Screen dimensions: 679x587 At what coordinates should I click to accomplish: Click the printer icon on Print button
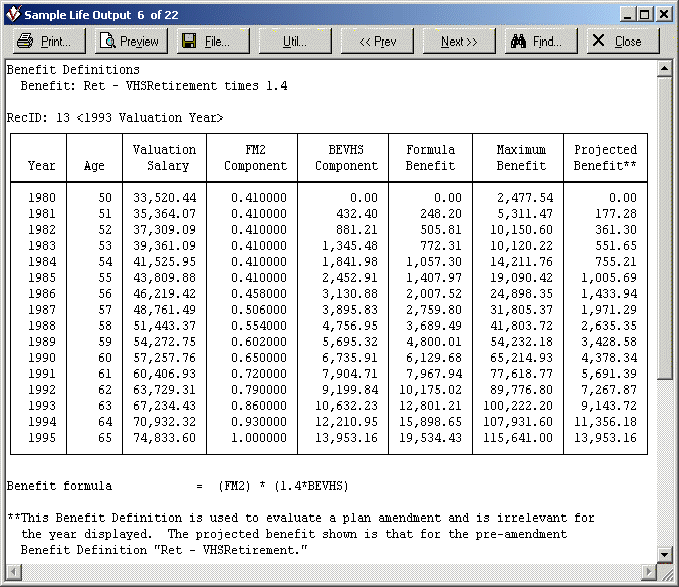click(25, 41)
